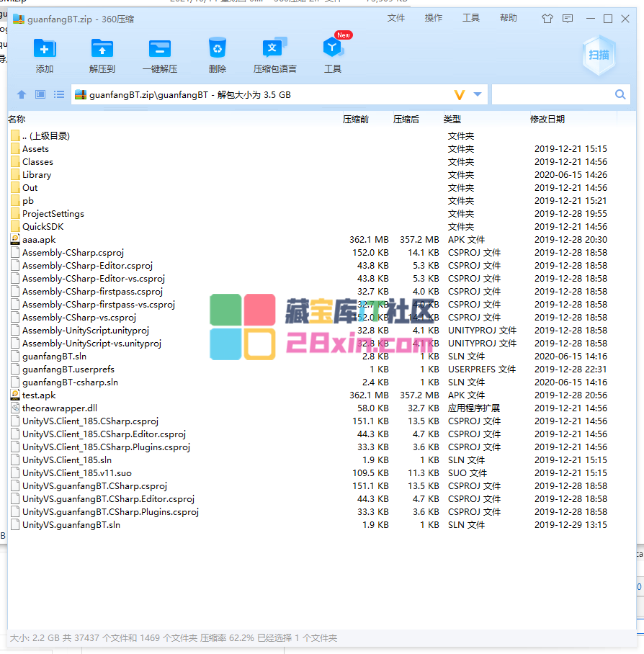Sort by the 修改日期 column header
This screenshot has width=644, height=654.
point(547,120)
